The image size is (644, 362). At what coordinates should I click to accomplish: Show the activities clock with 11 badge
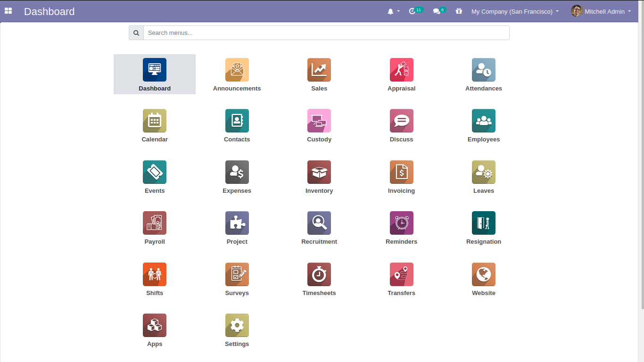pyautogui.click(x=416, y=11)
